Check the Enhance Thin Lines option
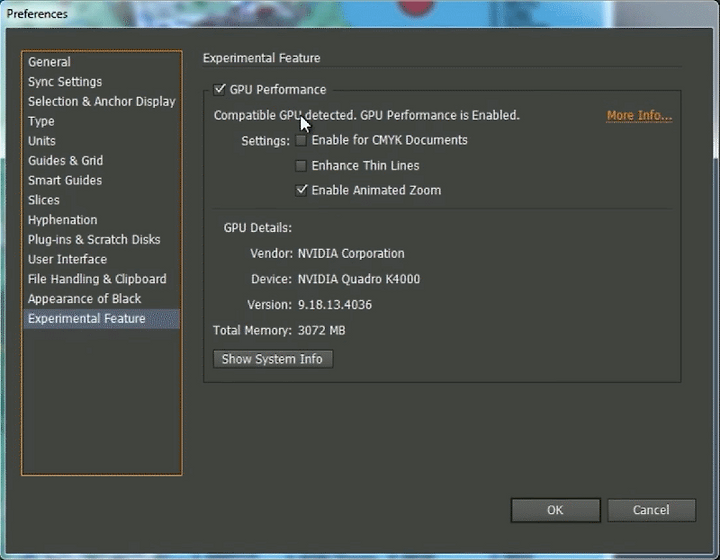Screen dimensions: 720x560 pos(301,165)
